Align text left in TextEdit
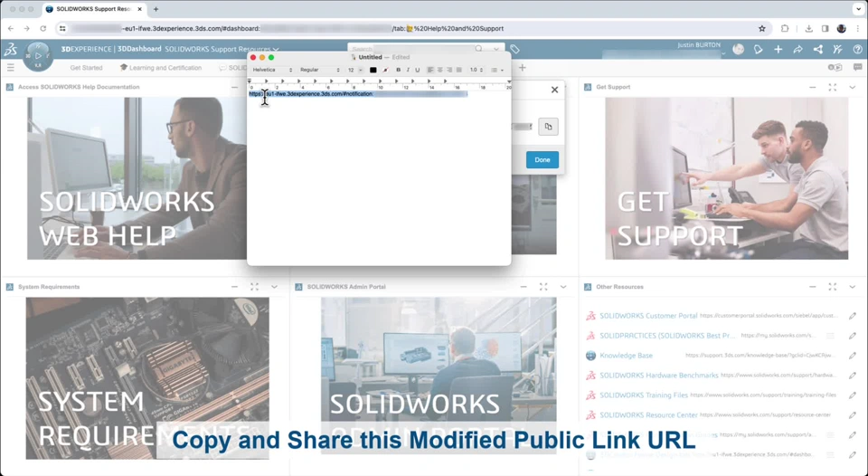Viewport: 868px width, 476px height. coord(430,70)
